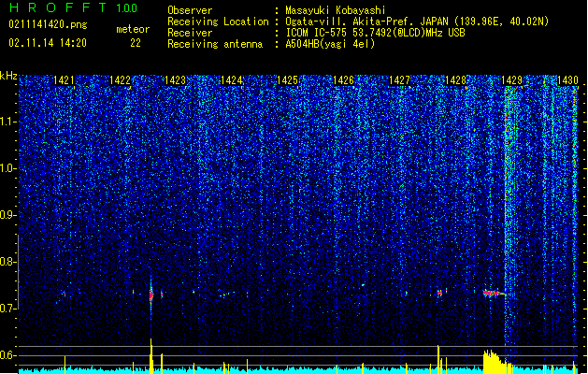The width and height of the screenshot is (588, 374).
Task: Click the 1423 time marker
Action: point(176,80)
